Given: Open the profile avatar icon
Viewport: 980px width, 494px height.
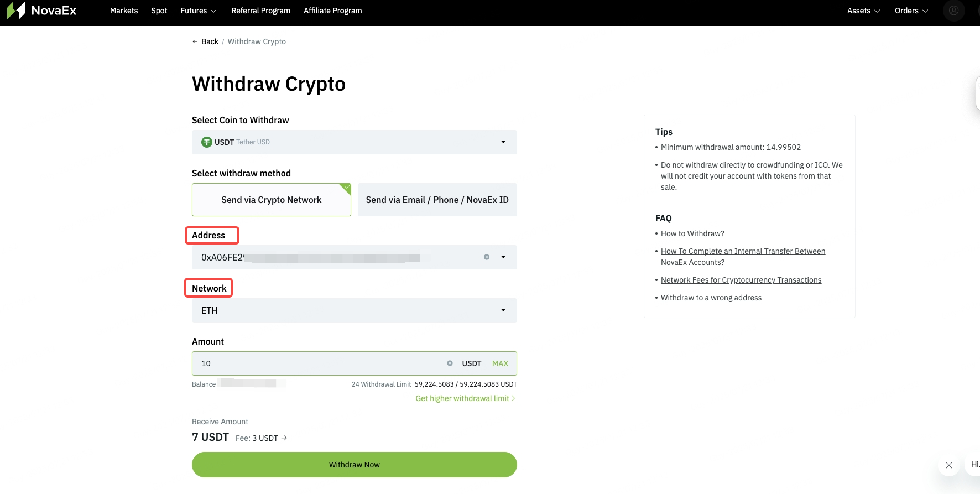Looking at the screenshot, I should click(953, 11).
